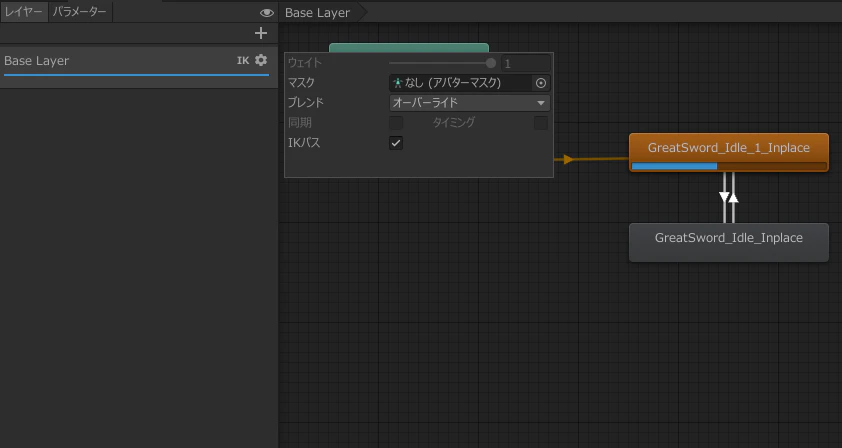The width and height of the screenshot is (842, 448).
Task: Click the IK label on Base Layer
Action: pyautogui.click(x=243, y=61)
